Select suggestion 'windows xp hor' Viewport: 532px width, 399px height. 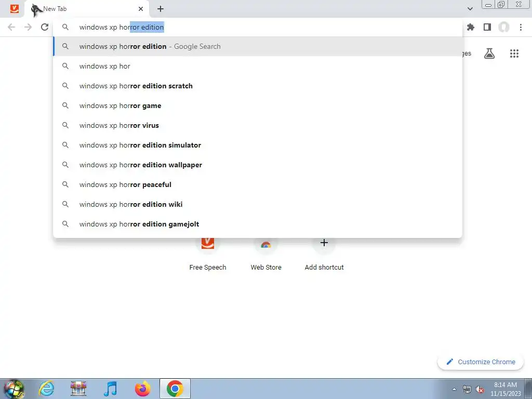point(258,66)
